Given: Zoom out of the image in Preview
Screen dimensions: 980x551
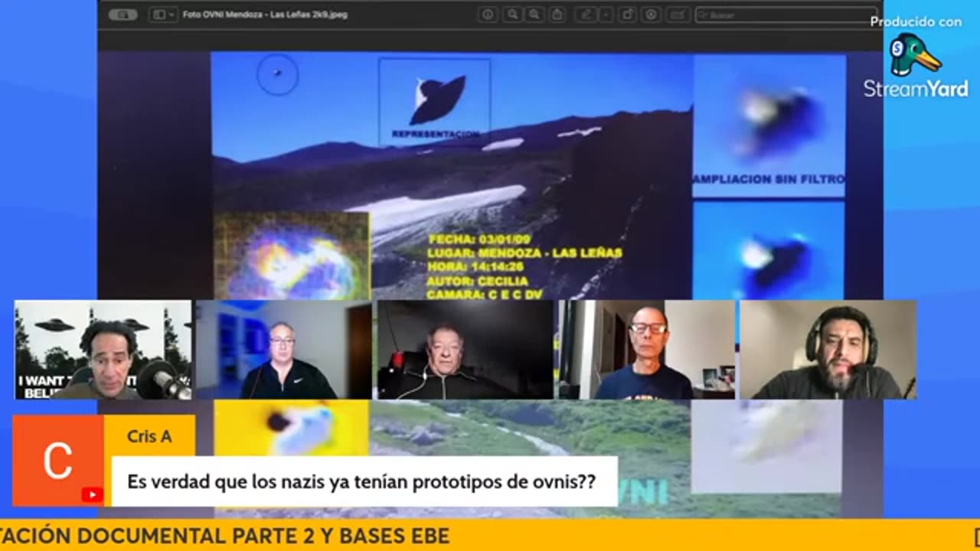Looking at the screenshot, I should pos(512,15).
